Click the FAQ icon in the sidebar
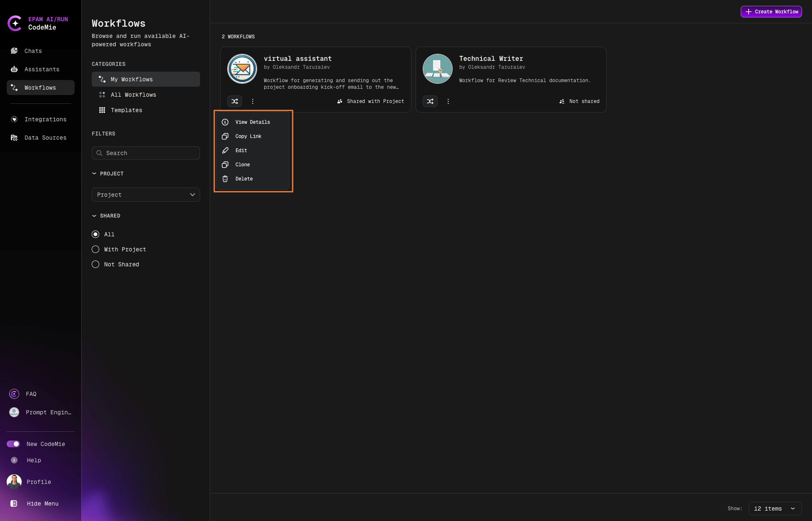 click(x=14, y=393)
